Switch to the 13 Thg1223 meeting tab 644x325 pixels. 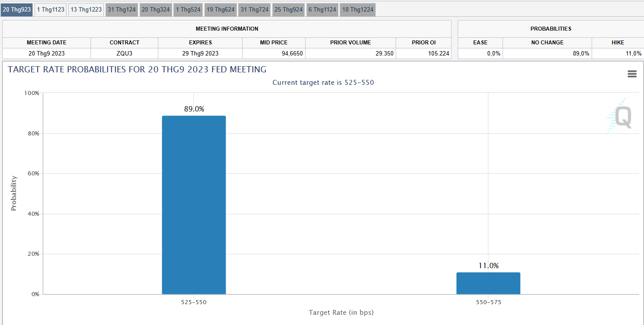coord(86,9)
